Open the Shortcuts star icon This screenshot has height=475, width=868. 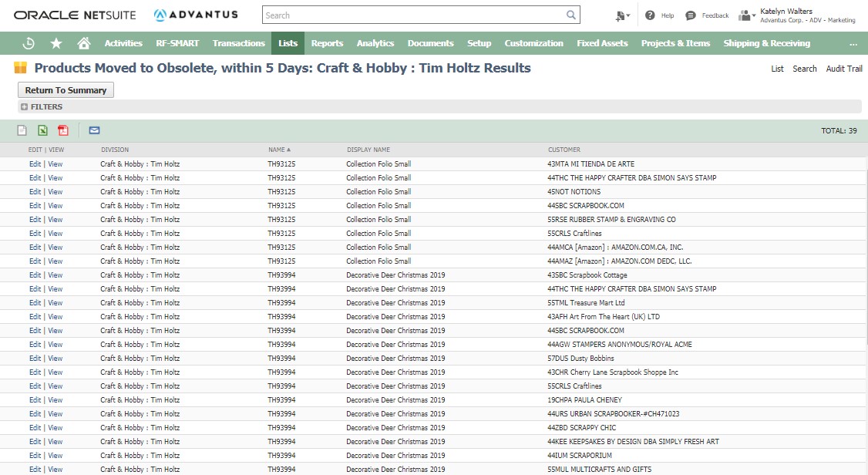[56, 43]
